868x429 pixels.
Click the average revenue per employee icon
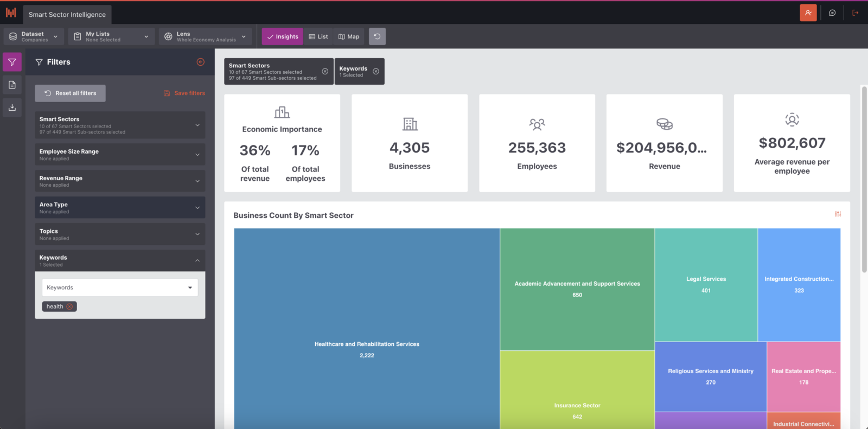(x=792, y=119)
